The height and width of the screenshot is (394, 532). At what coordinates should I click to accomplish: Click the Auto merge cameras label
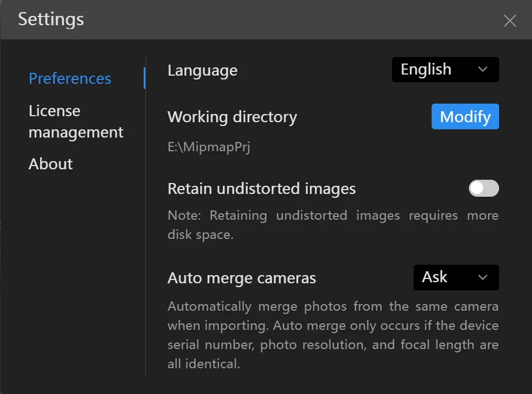241,278
